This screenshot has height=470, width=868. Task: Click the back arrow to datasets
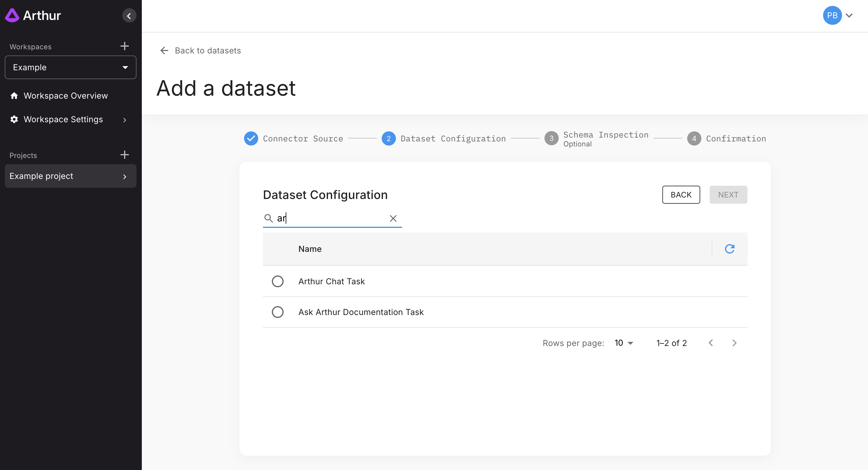pyautogui.click(x=164, y=50)
